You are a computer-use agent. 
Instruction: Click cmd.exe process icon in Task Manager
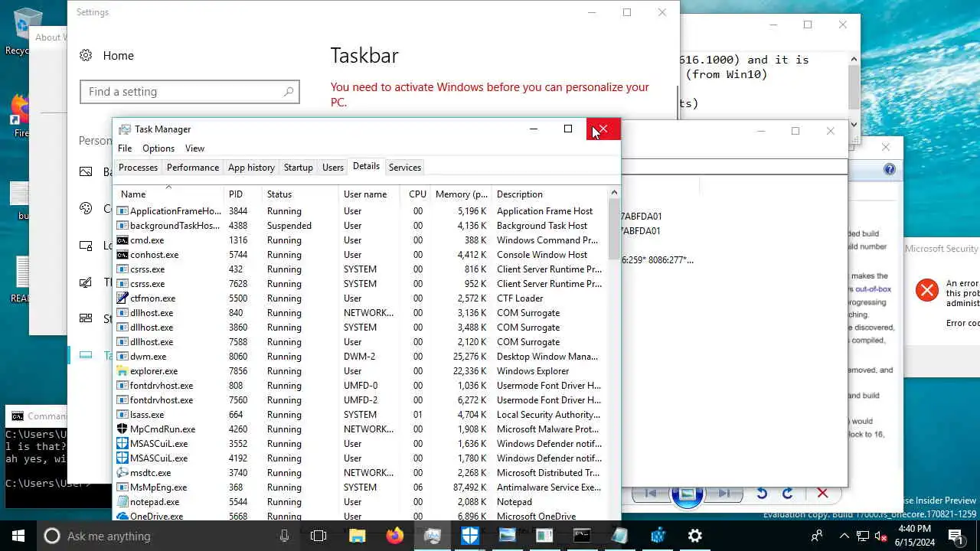click(122, 240)
